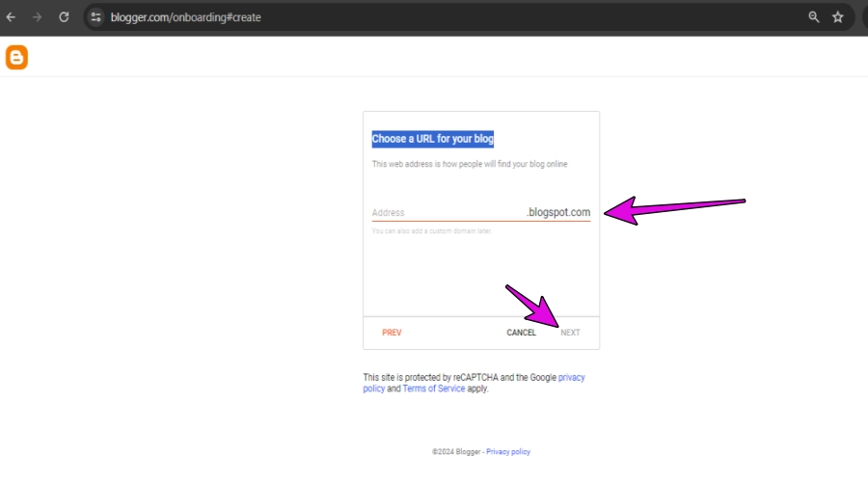The height and width of the screenshot is (482, 868).
Task: Open the Terms of Service link
Action: click(433, 388)
